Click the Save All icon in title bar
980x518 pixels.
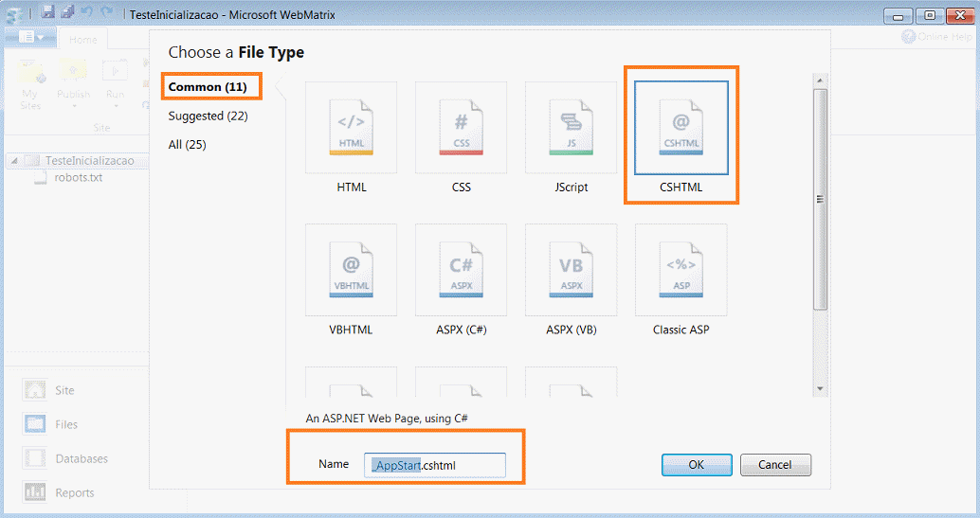[x=67, y=11]
